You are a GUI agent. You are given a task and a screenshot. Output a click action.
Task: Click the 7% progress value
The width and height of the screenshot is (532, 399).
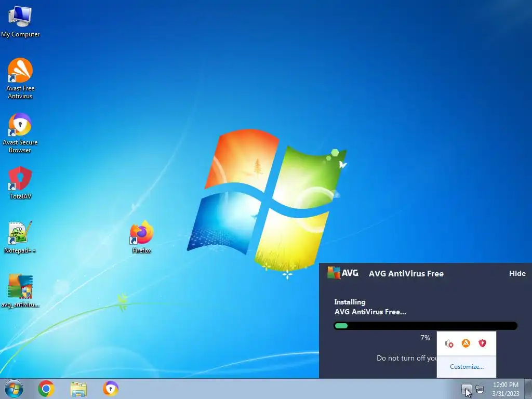point(425,338)
